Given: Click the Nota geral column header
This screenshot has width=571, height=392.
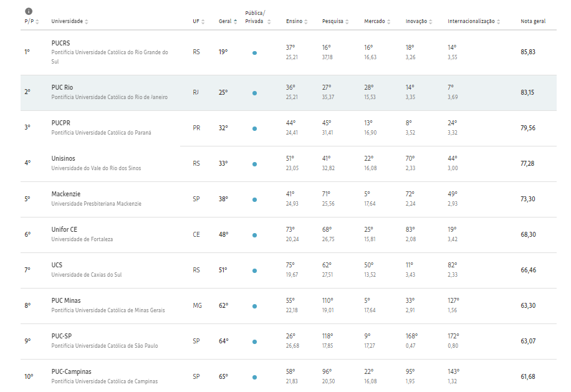Looking at the screenshot, I should click(x=533, y=21).
